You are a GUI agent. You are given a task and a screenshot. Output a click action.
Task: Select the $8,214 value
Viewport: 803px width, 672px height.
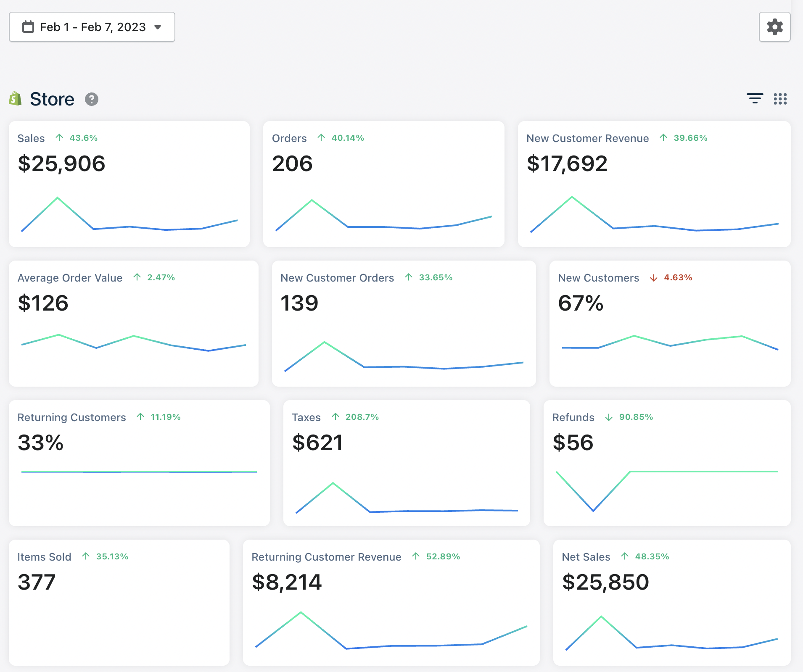coord(287,582)
